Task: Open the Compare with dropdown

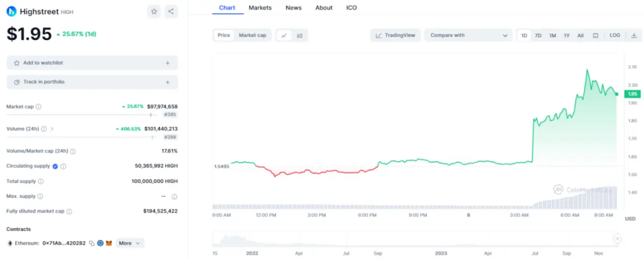Action: pyautogui.click(x=469, y=35)
